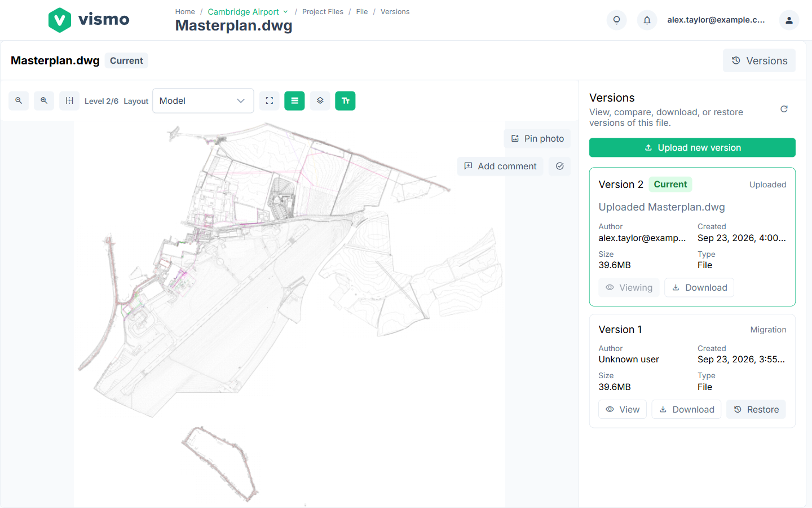Go to Home breadcrumb
The width and height of the screenshot is (812, 508).
[x=185, y=11]
